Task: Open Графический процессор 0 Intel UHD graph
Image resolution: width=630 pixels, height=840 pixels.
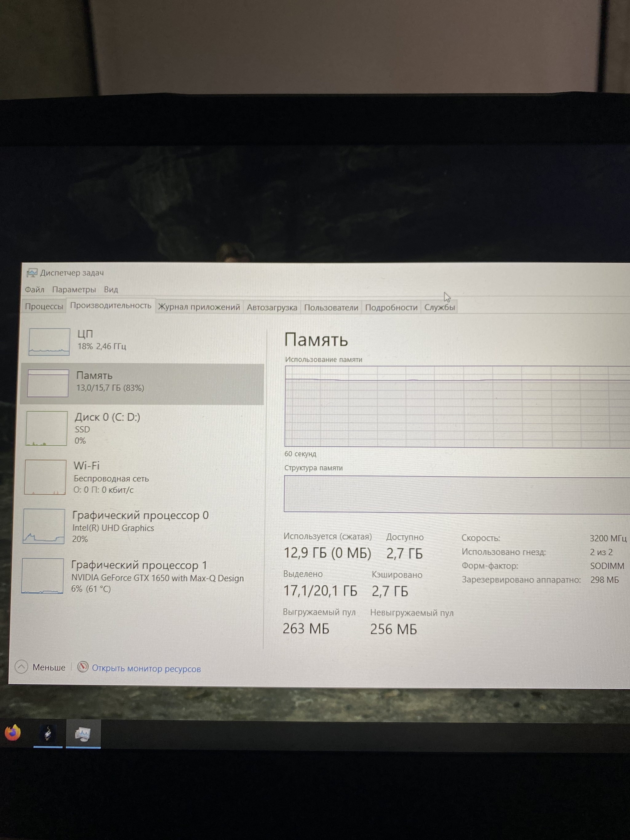Action: pyautogui.click(x=44, y=526)
